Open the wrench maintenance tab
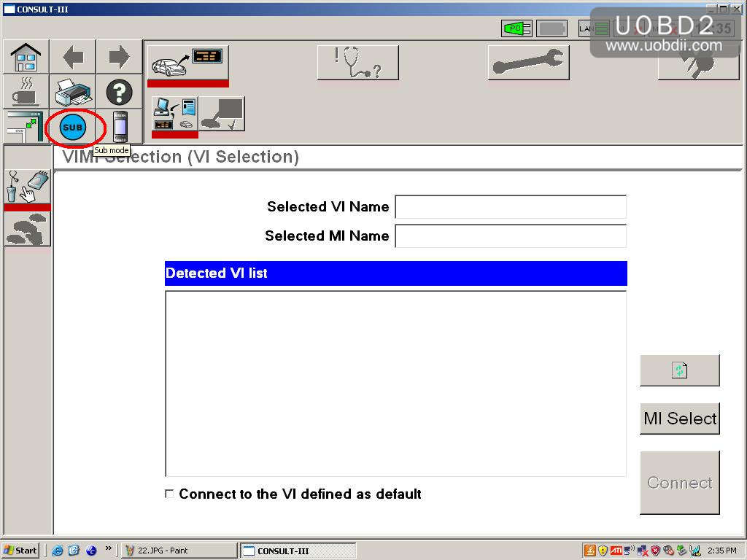Image resolution: width=747 pixels, height=560 pixels. coord(528,63)
